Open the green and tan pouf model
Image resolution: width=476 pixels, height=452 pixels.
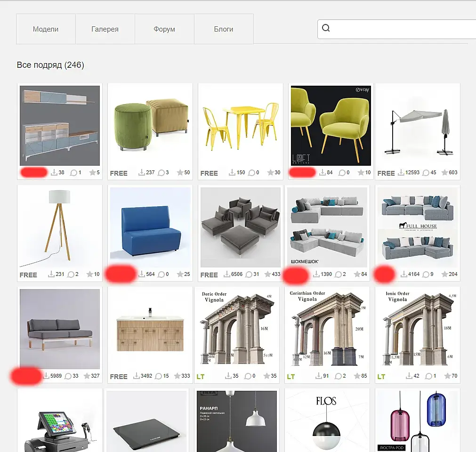(150, 125)
